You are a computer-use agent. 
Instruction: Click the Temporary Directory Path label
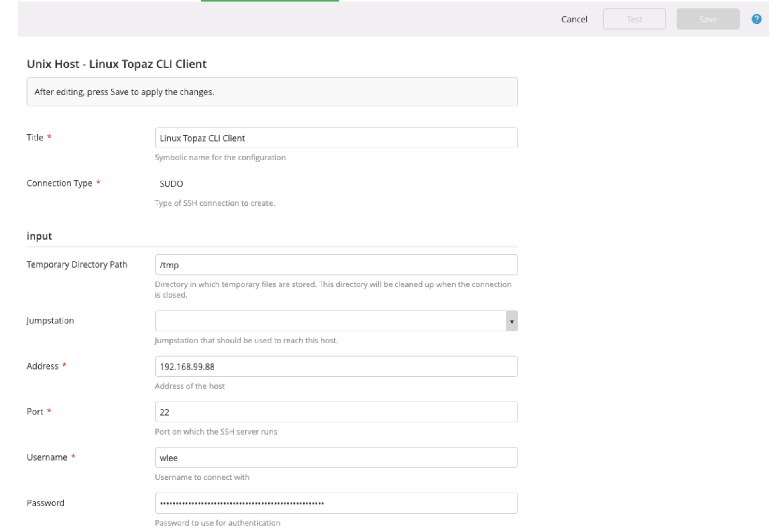click(77, 264)
